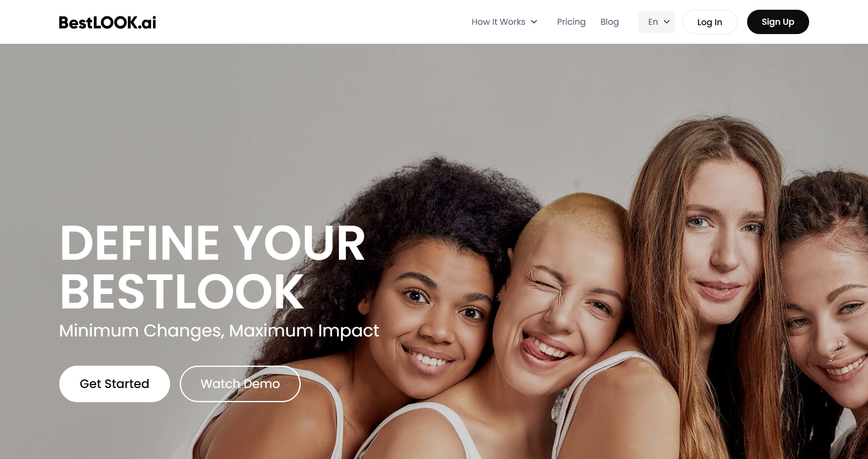Click the ".ai" part of the logo
868x459 pixels.
pyautogui.click(x=147, y=23)
